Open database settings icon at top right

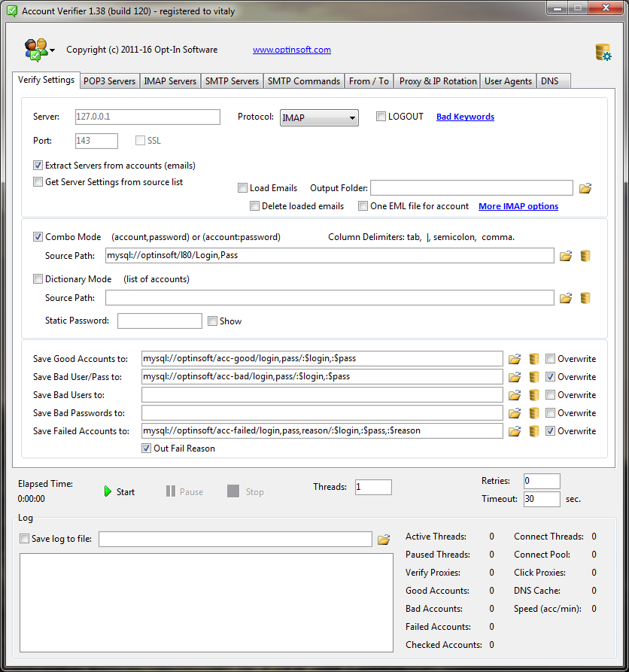pos(603,52)
